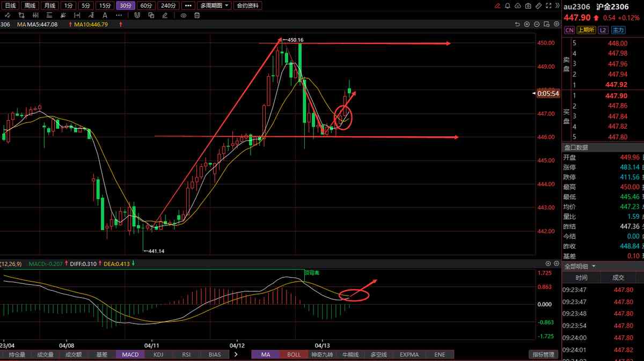
Task: Click the fullscreen expand icon
Action: tap(548, 6)
